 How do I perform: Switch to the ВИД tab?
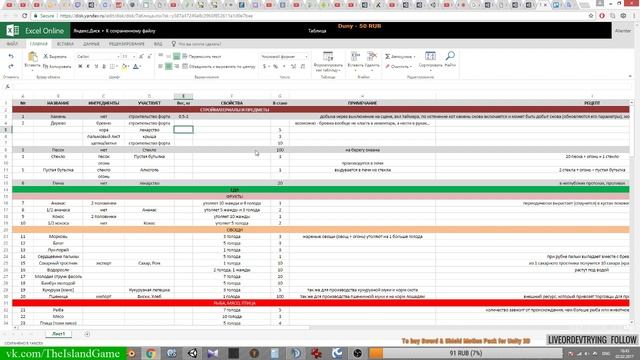tap(158, 44)
